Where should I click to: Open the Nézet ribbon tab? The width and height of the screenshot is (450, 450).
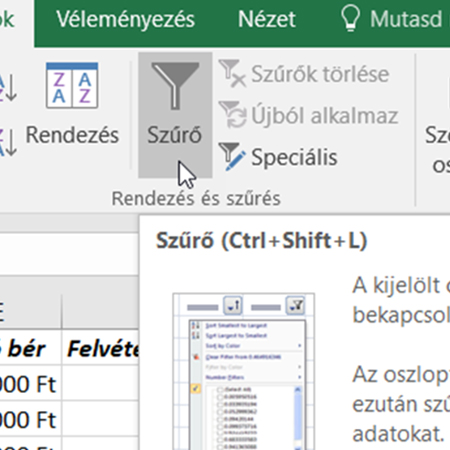pyautogui.click(x=267, y=19)
